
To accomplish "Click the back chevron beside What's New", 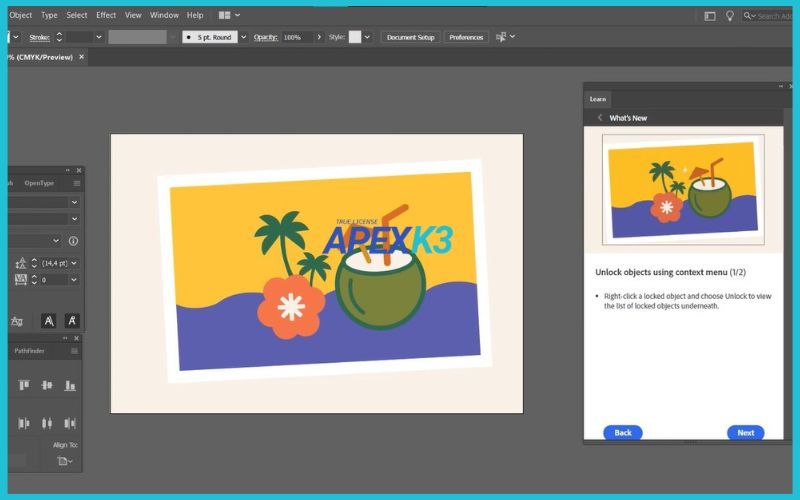I will click(x=600, y=118).
